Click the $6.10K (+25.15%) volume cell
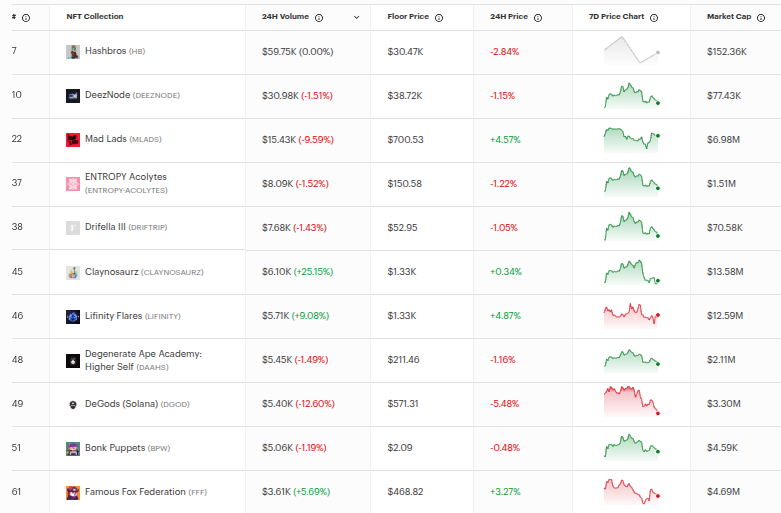The height and width of the screenshot is (513, 781). click(297, 272)
